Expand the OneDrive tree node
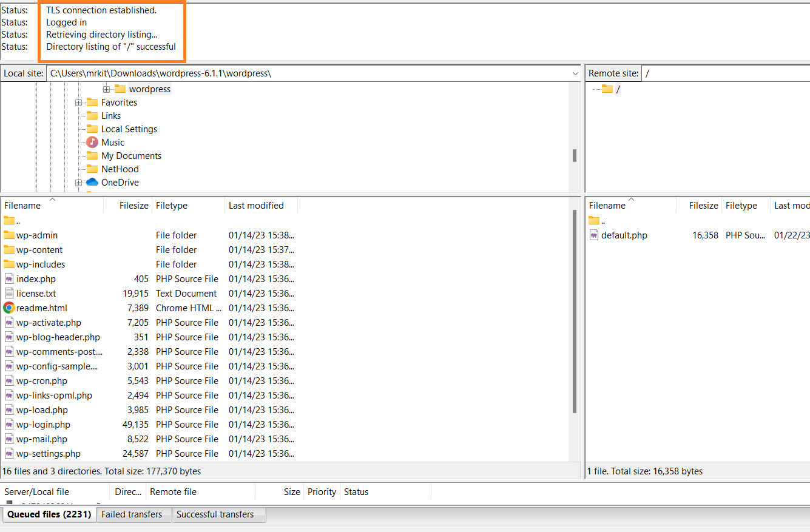 [x=78, y=183]
